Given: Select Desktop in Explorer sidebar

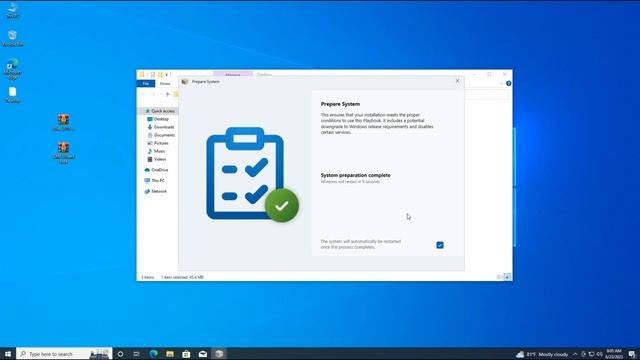Looking at the screenshot, I should click(x=158, y=119).
